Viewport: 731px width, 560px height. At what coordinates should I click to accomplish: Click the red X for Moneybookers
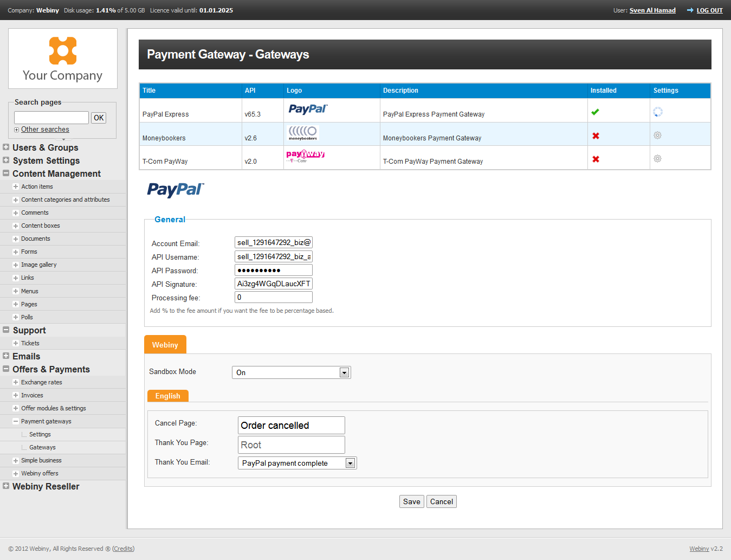pyautogui.click(x=596, y=136)
